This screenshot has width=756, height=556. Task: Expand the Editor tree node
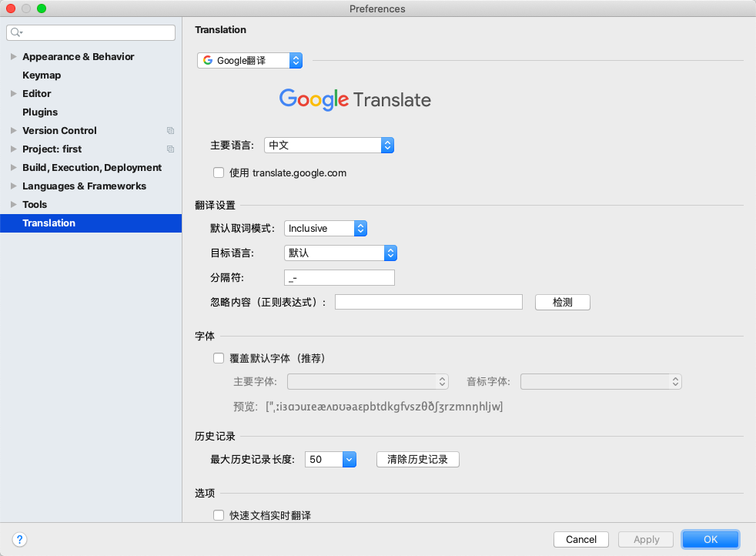tap(14, 93)
